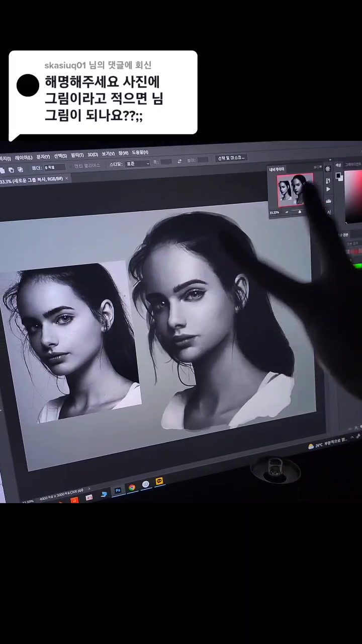This screenshot has height=644, width=362.
Task: Click the KakaoTalk icon in taskbar
Action: tap(159, 481)
